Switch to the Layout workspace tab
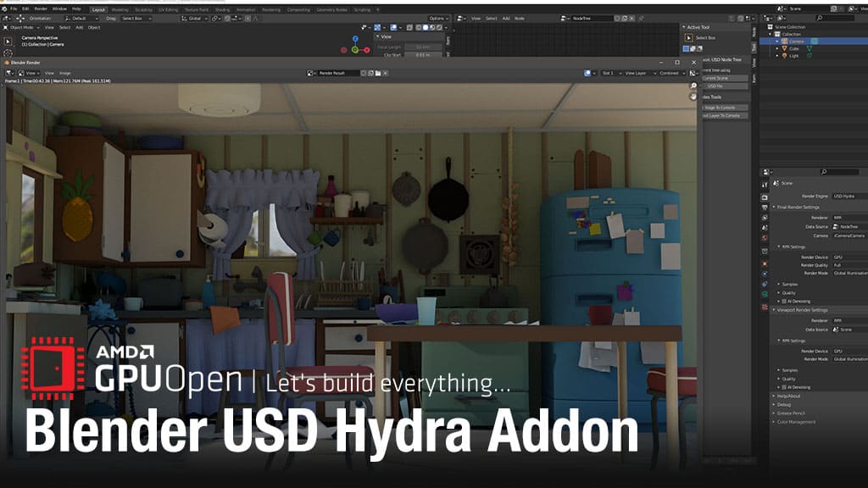868x488 pixels. tap(98, 10)
